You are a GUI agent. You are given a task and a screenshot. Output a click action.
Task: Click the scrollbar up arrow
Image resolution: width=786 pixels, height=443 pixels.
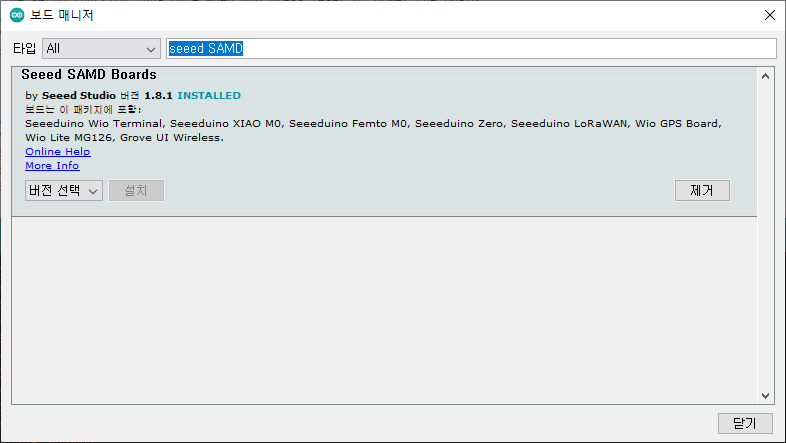point(765,76)
